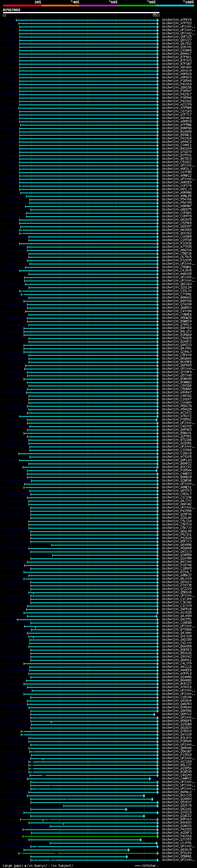Select hit label UniRef100_Q9FLQ3
Image resolution: width=197 pixels, height=868 pixels.
[177, 460]
